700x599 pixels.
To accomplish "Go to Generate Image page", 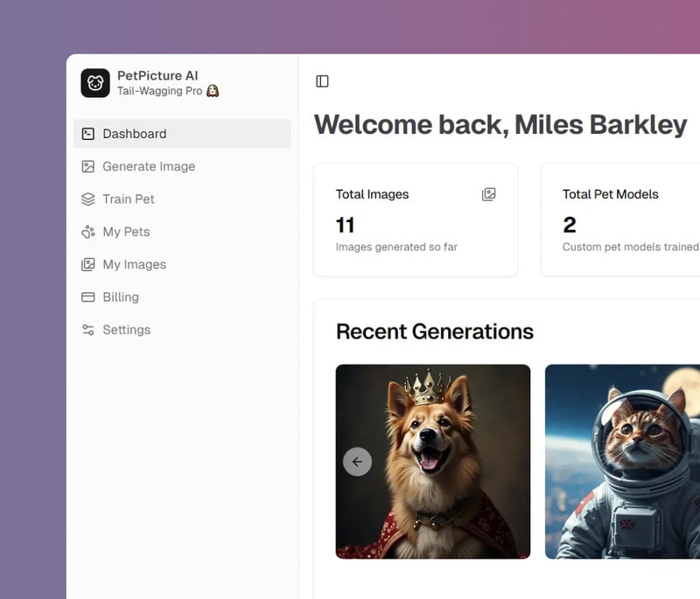I will 149,166.
